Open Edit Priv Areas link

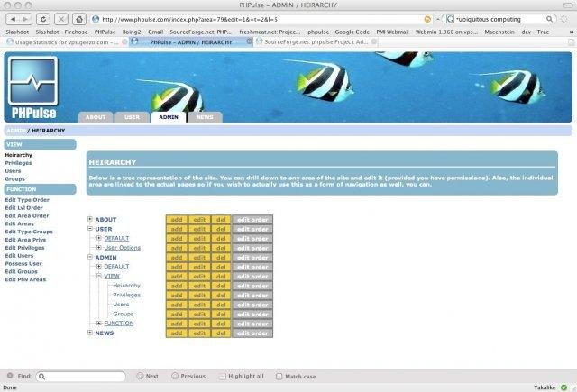pos(25,279)
